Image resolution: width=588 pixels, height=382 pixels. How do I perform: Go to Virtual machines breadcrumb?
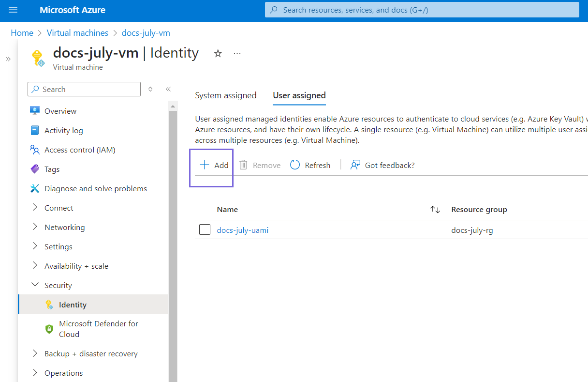point(77,33)
